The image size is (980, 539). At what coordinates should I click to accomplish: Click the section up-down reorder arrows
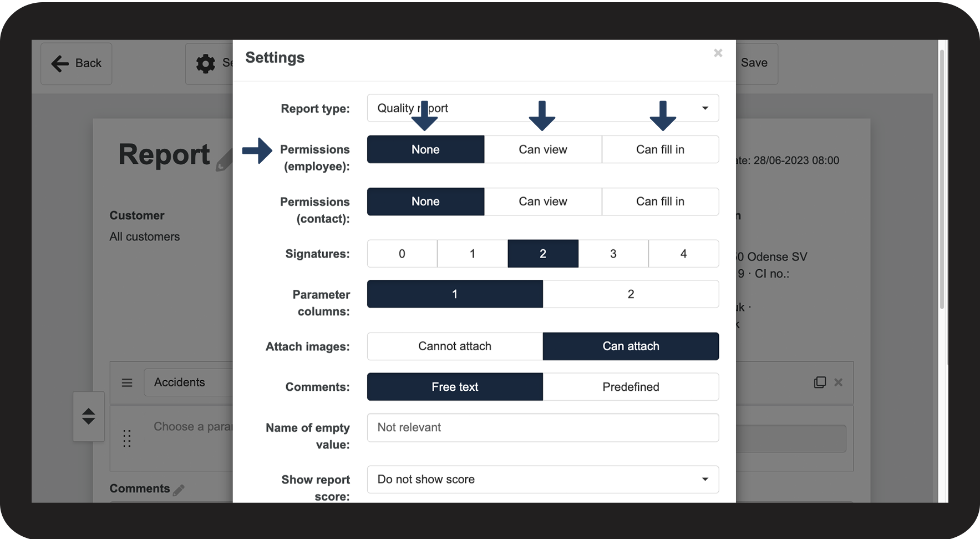88,416
